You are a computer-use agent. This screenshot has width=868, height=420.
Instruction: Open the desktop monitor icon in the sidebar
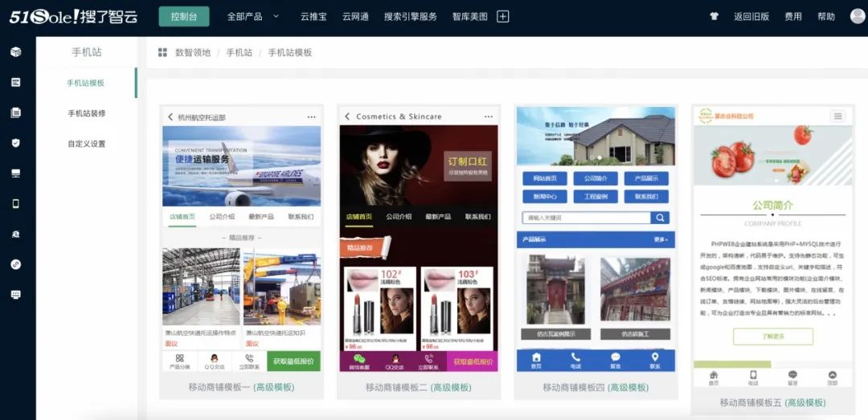16,173
